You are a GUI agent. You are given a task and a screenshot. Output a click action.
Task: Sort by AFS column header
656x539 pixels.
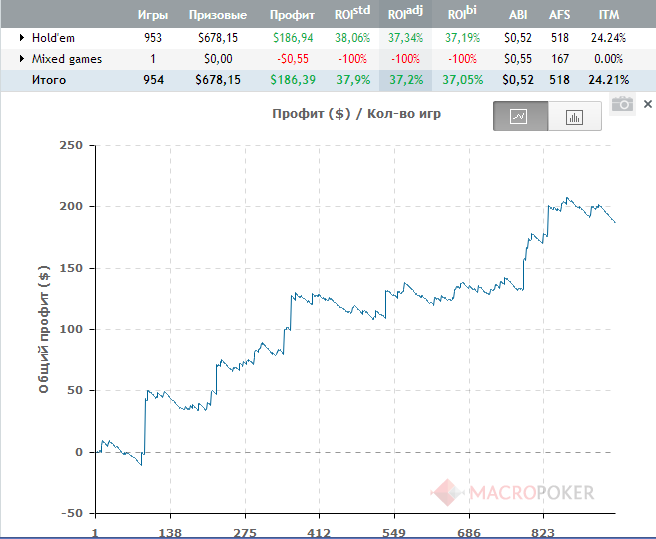pos(559,15)
